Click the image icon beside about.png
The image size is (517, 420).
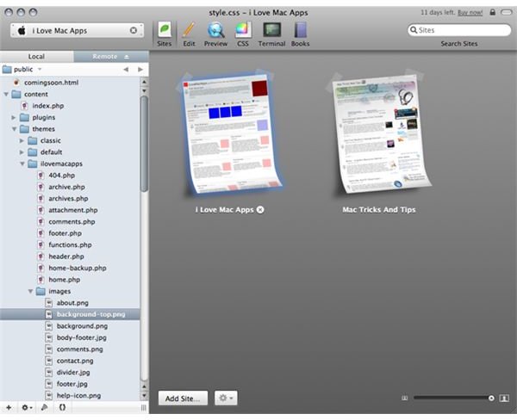pos(48,303)
